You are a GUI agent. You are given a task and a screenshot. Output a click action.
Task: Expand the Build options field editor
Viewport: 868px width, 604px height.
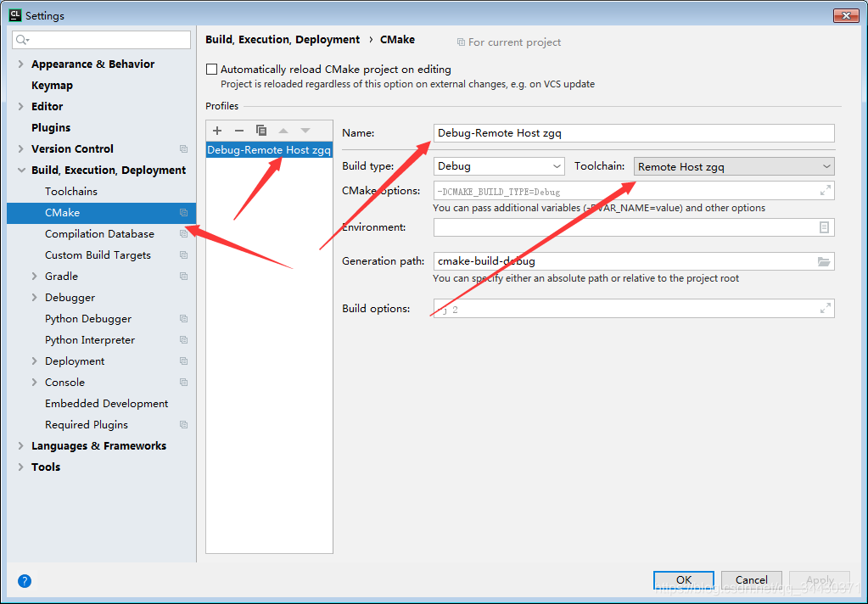point(825,309)
